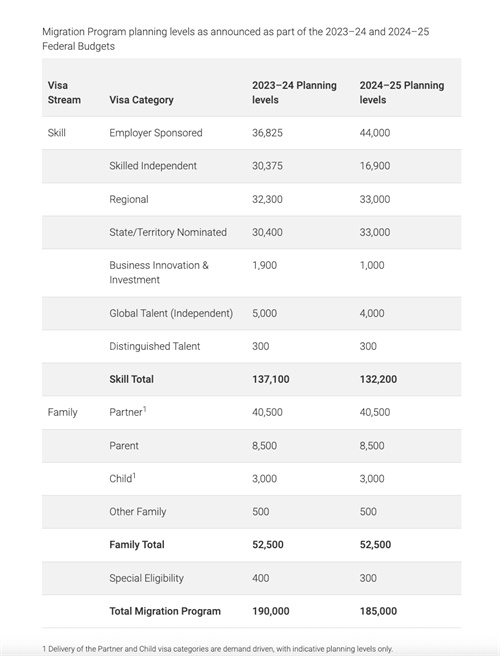Click State/Territory Nominated category text
Image resolution: width=500 pixels, height=656 pixels.
[x=168, y=232]
